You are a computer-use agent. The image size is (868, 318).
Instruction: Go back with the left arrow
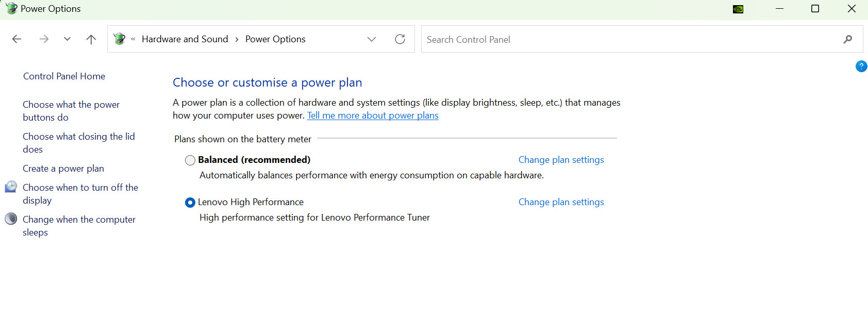(x=16, y=39)
